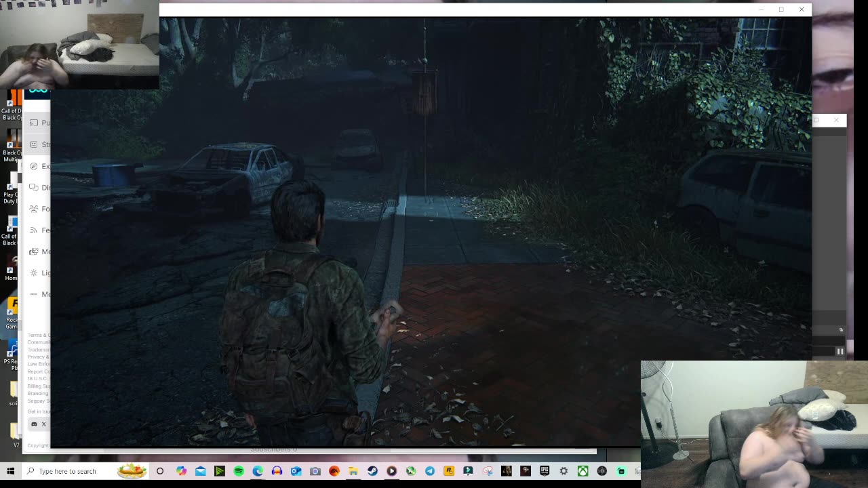Click the taskbar search box

click(x=86, y=471)
